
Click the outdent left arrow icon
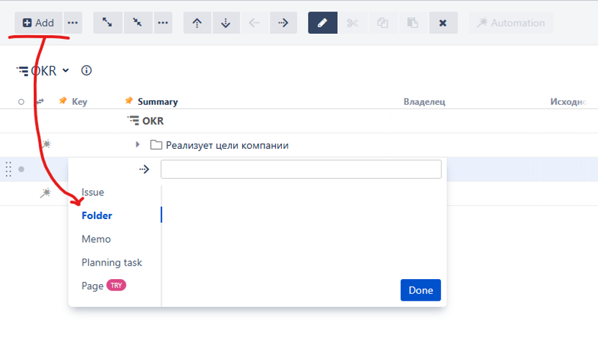254,23
